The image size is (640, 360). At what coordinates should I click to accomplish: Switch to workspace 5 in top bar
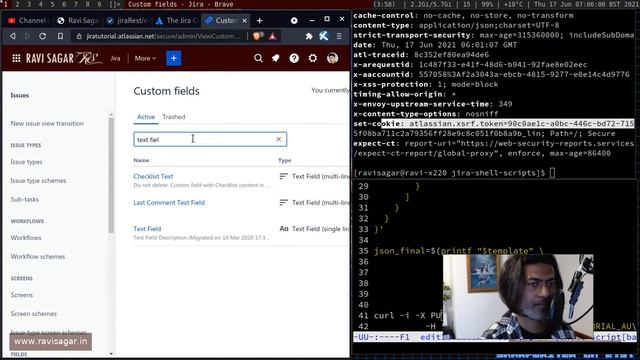(52, 4)
